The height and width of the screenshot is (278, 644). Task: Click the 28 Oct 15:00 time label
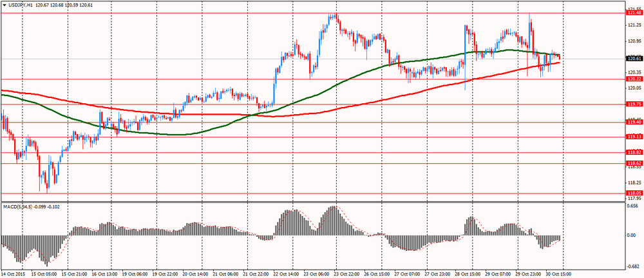pyautogui.click(x=468, y=273)
